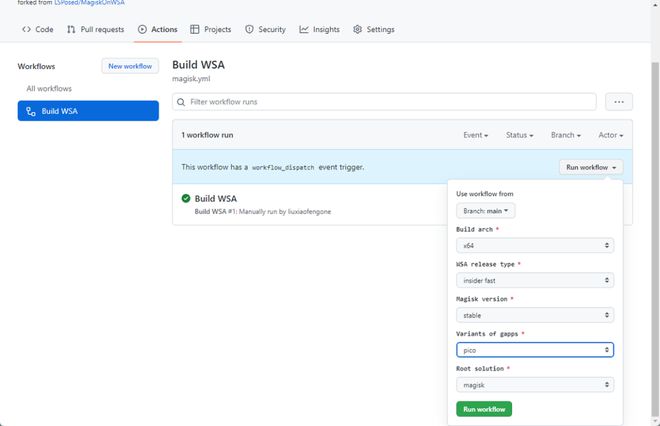Open repository Settings tab
This screenshot has width=660, height=426.
coord(374,30)
